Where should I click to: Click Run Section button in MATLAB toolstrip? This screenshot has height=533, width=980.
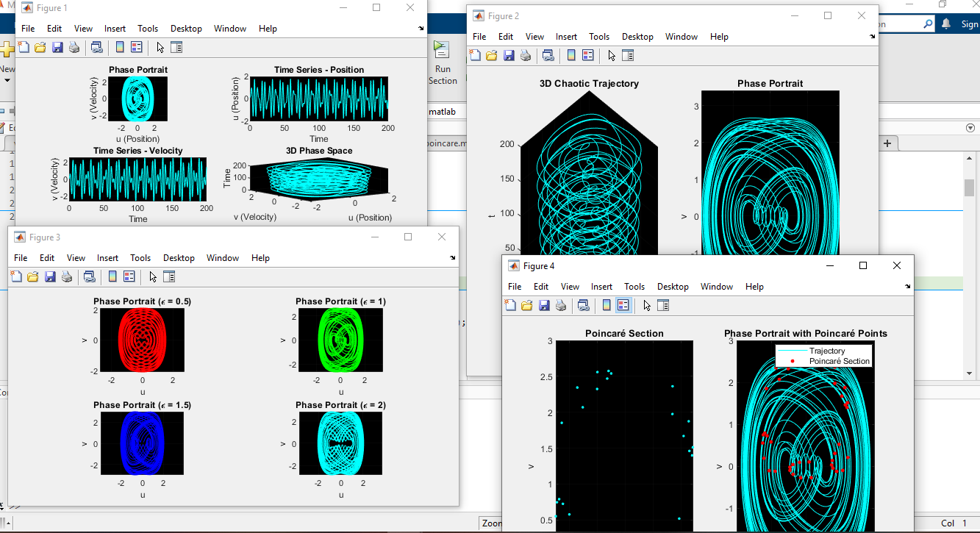pyautogui.click(x=443, y=64)
